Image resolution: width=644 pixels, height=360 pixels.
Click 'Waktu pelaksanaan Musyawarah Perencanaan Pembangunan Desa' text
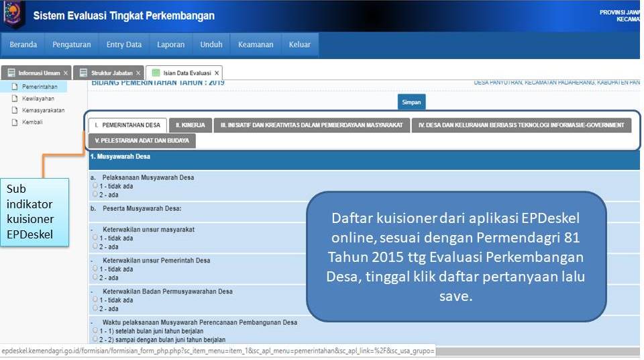[200, 322]
